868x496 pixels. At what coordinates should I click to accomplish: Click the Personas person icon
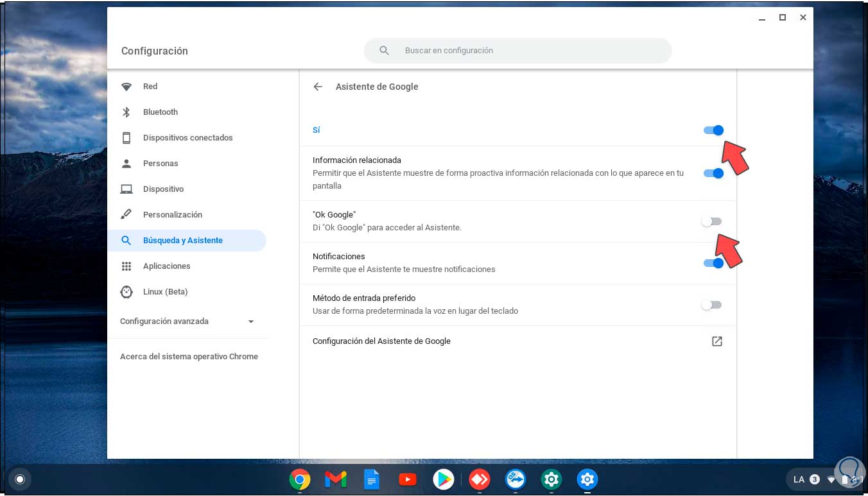coord(126,164)
